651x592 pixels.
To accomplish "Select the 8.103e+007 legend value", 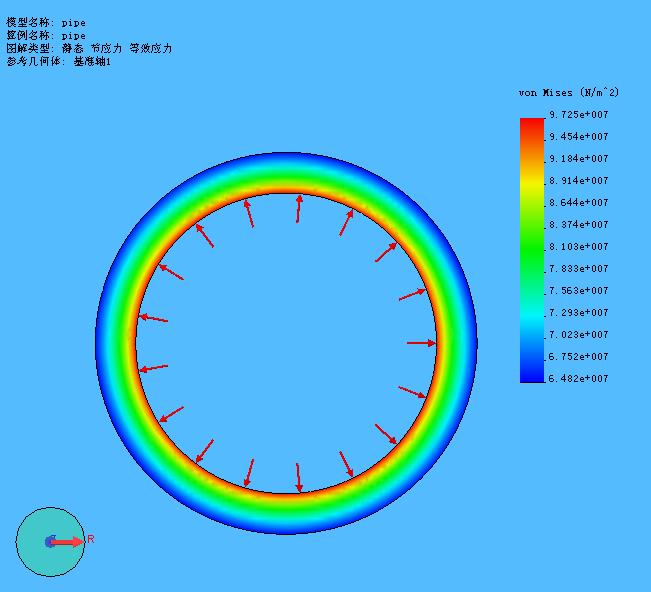I will point(579,247).
